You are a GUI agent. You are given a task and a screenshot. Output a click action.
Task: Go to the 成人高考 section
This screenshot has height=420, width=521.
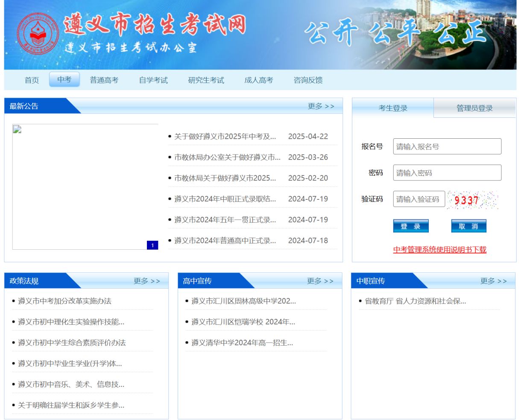259,80
